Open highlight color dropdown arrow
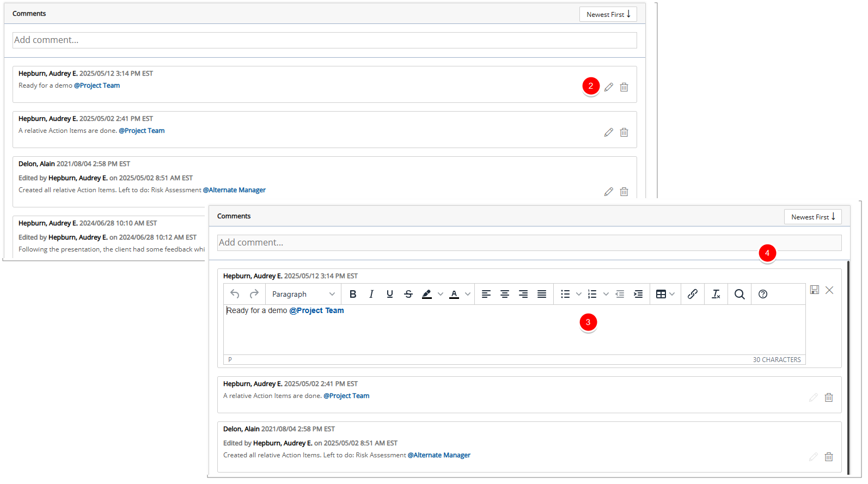Viewport: 868px width, 484px height. (x=440, y=294)
